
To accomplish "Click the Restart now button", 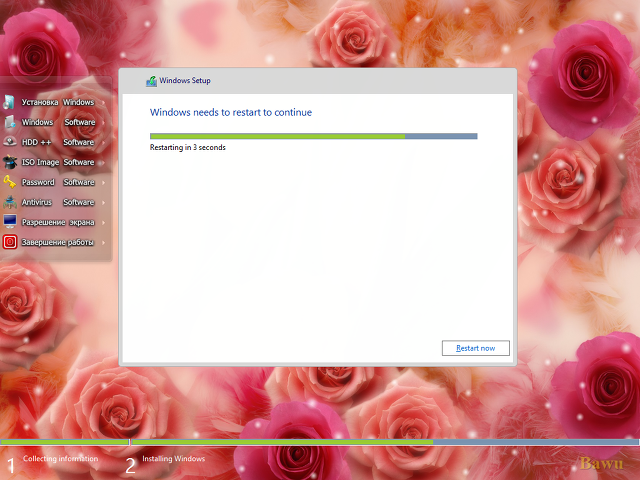I will 476,348.
